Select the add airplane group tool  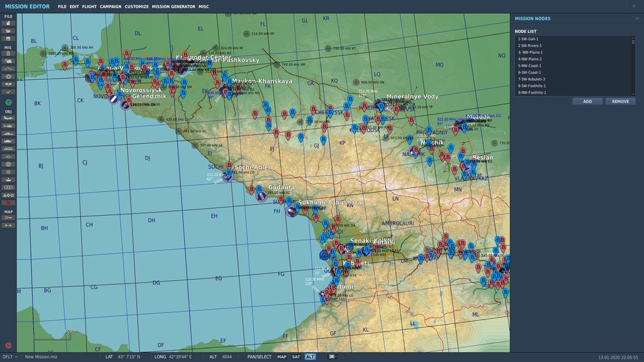tap(8, 118)
